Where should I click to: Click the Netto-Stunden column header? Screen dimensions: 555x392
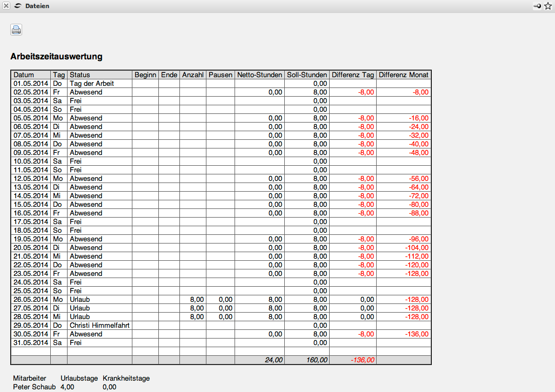(259, 75)
